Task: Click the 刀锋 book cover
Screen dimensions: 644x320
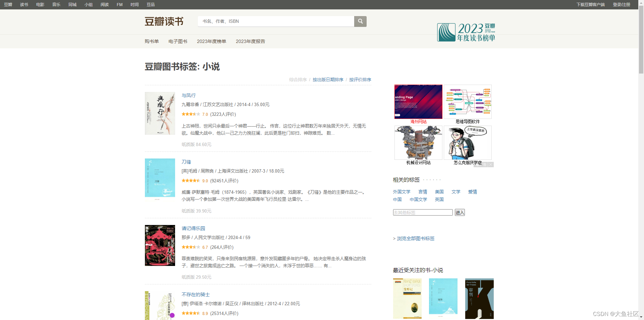Action: (160, 179)
